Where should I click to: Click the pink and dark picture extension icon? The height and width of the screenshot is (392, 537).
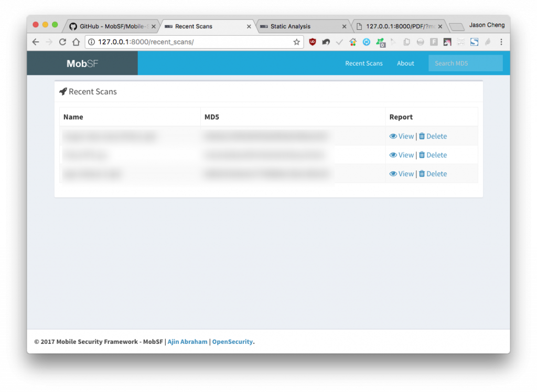click(x=447, y=42)
